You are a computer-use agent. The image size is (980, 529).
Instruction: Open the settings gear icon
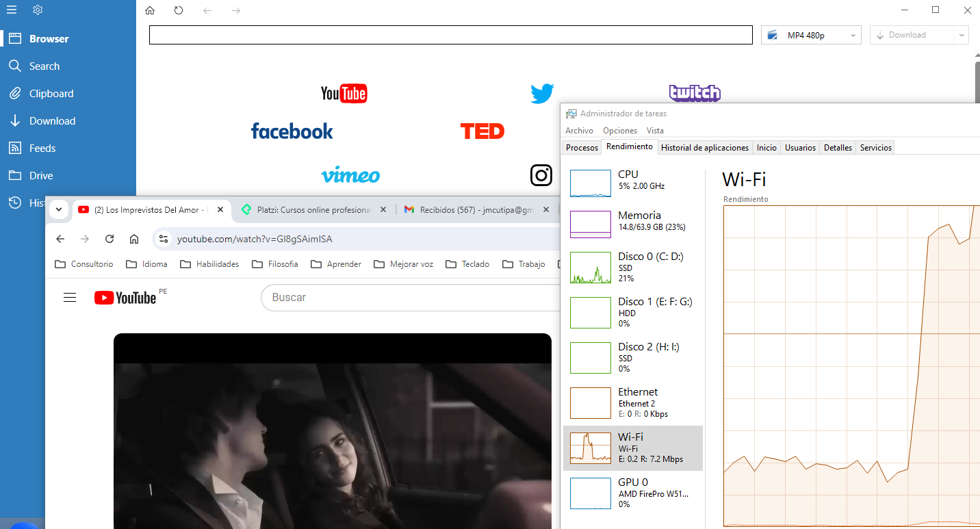coord(38,10)
